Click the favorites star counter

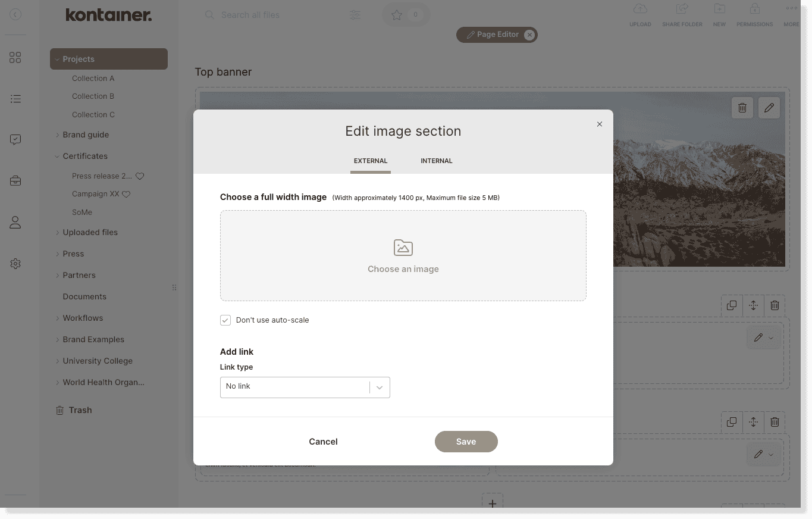point(406,15)
